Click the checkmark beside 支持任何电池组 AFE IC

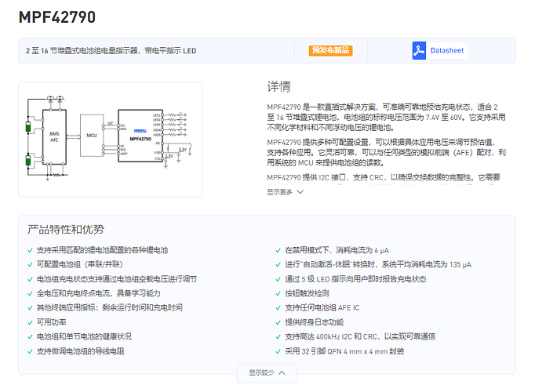[x=278, y=308]
